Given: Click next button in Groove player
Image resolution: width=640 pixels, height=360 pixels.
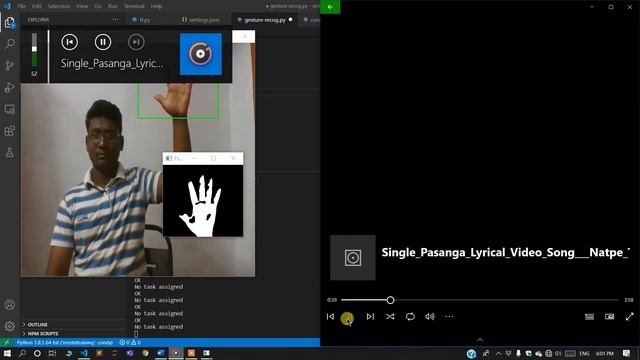Looking at the screenshot, I should point(370,316).
